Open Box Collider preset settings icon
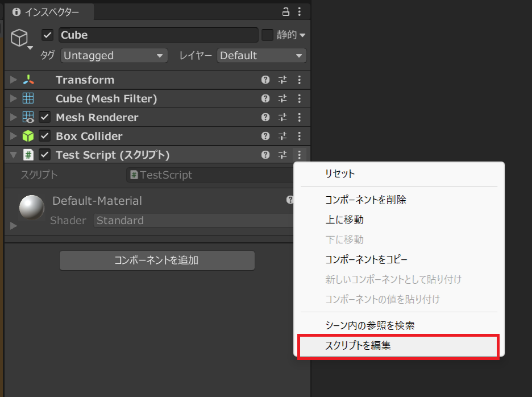The width and height of the screenshot is (532, 397). pyautogui.click(x=282, y=136)
